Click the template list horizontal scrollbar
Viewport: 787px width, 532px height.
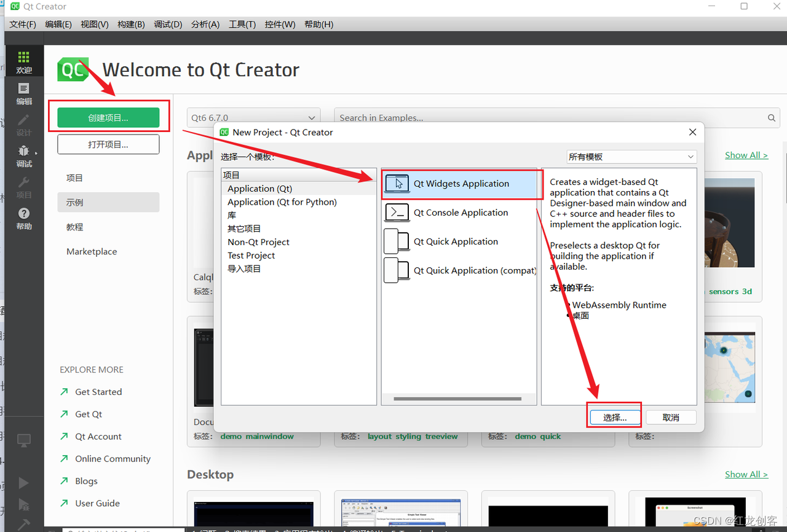tap(459, 399)
